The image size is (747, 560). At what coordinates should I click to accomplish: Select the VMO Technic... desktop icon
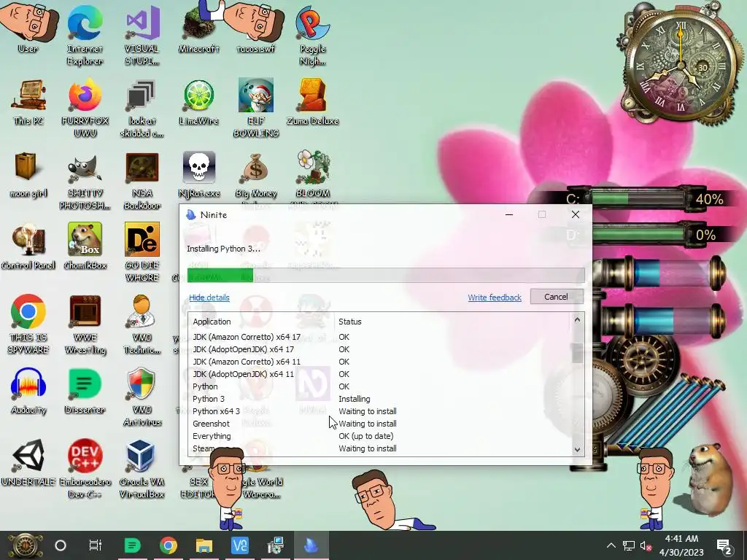pyautogui.click(x=142, y=324)
